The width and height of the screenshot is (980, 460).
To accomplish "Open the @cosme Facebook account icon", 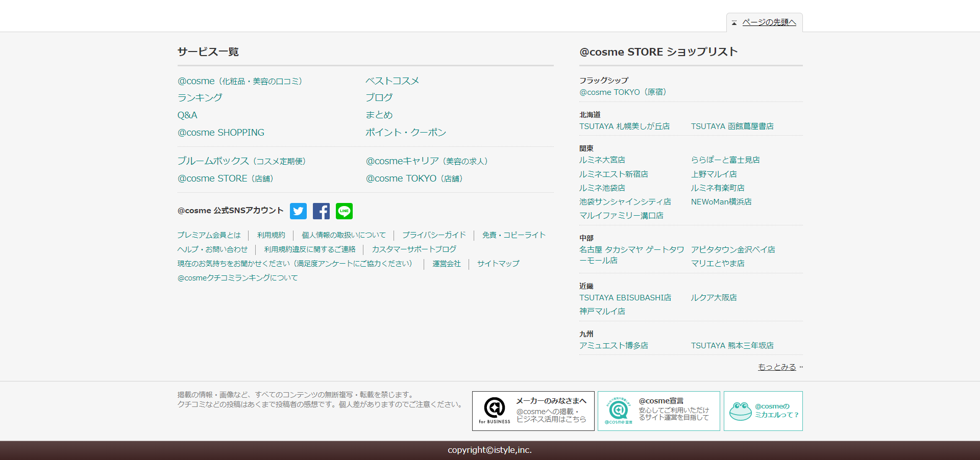I will click(321, 211).
